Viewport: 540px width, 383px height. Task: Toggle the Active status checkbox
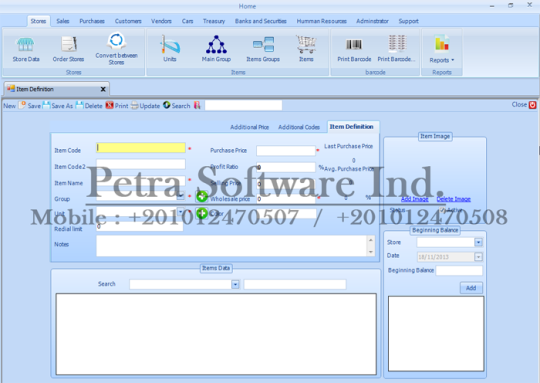[x=442, y=210]
